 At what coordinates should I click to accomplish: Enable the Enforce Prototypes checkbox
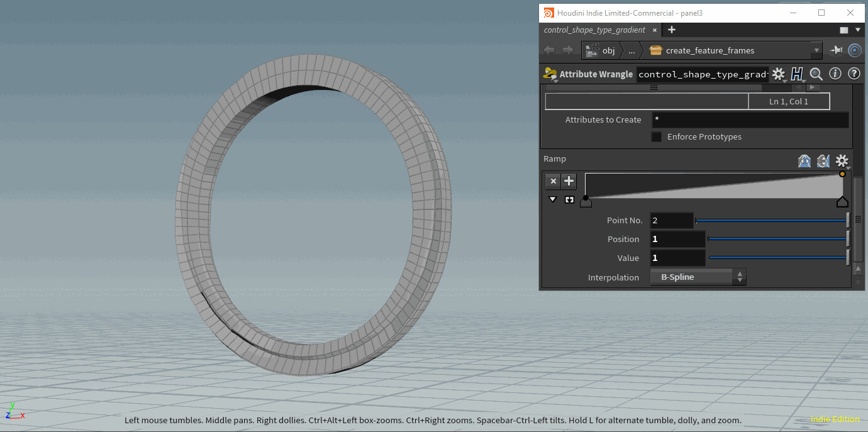656,136
